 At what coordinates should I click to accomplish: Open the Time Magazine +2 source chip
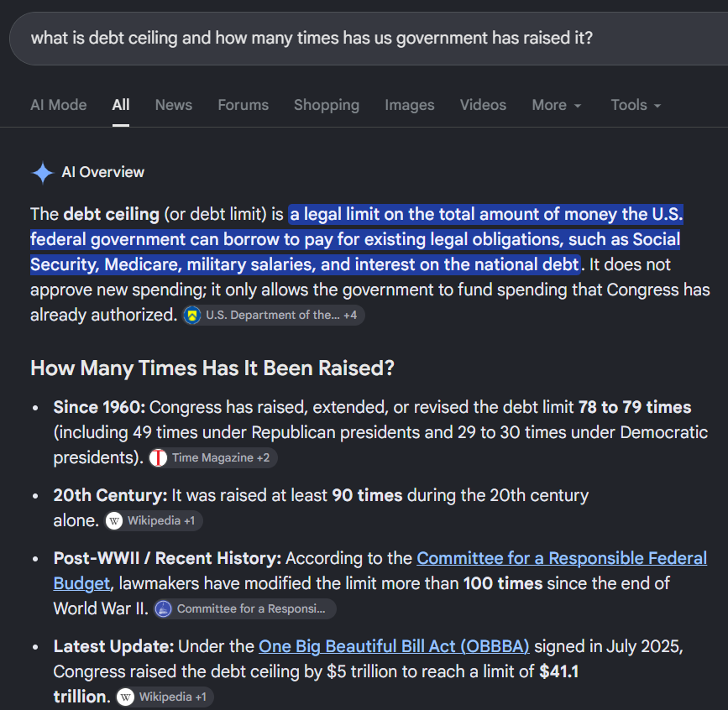point(213,458)
